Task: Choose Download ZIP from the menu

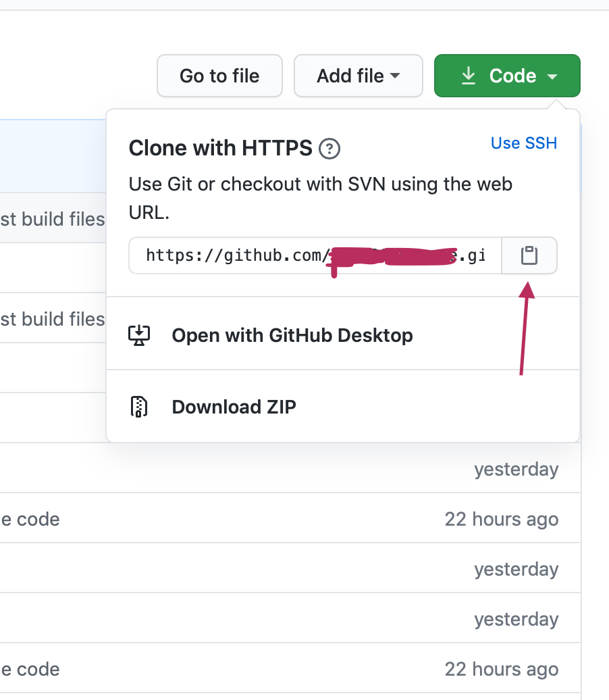Action: [234, 407]
